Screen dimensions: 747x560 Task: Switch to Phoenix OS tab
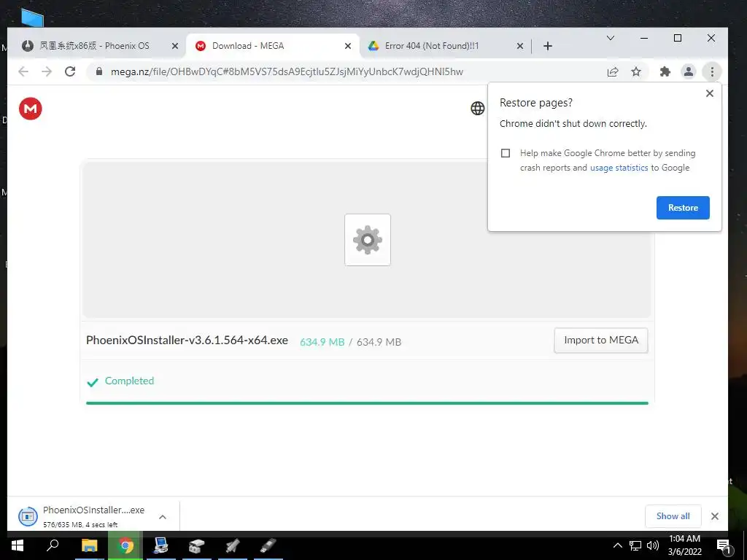point(94,46)
